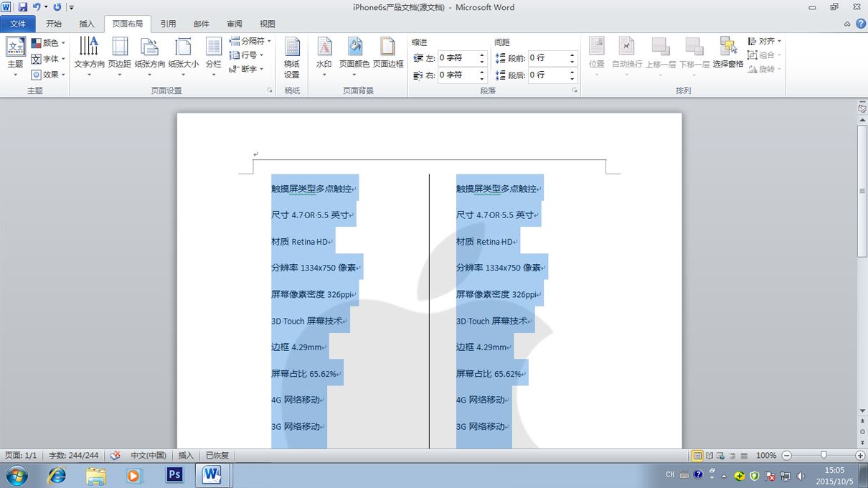Switch to the 开始 Home tab

pos(54,24)
